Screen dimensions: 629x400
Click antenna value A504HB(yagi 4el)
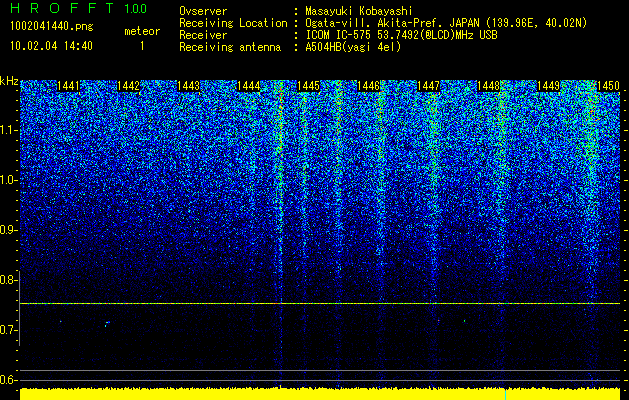(x=353, y=47)
